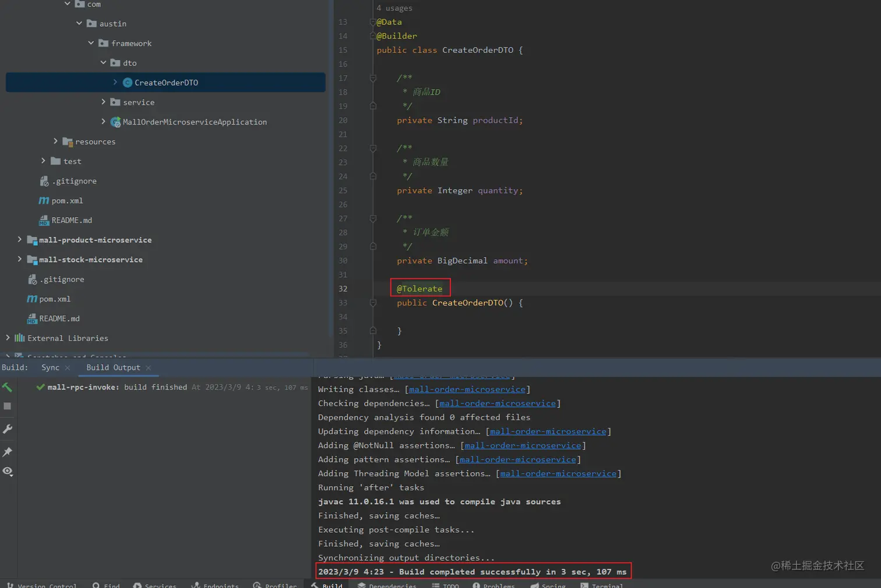Click 'javac 11.0.16.1 was used' output line

439,502
